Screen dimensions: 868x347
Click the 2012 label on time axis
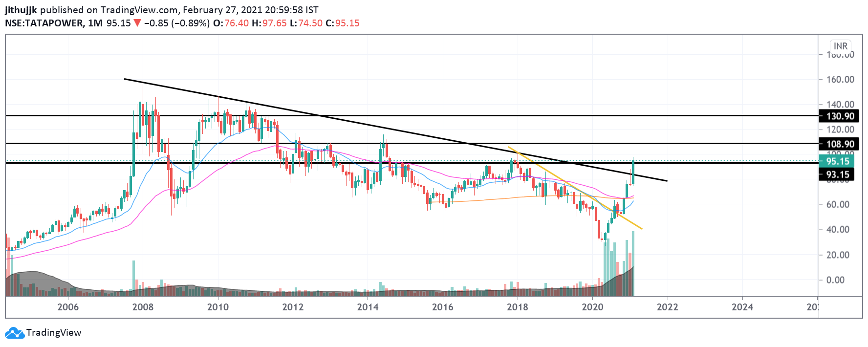(x=293, y=307)
